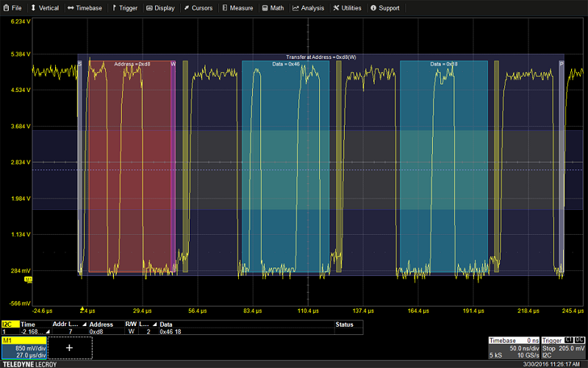Open the Trigger descriptor box
The image size is (588, 368).
pos(563,347)
